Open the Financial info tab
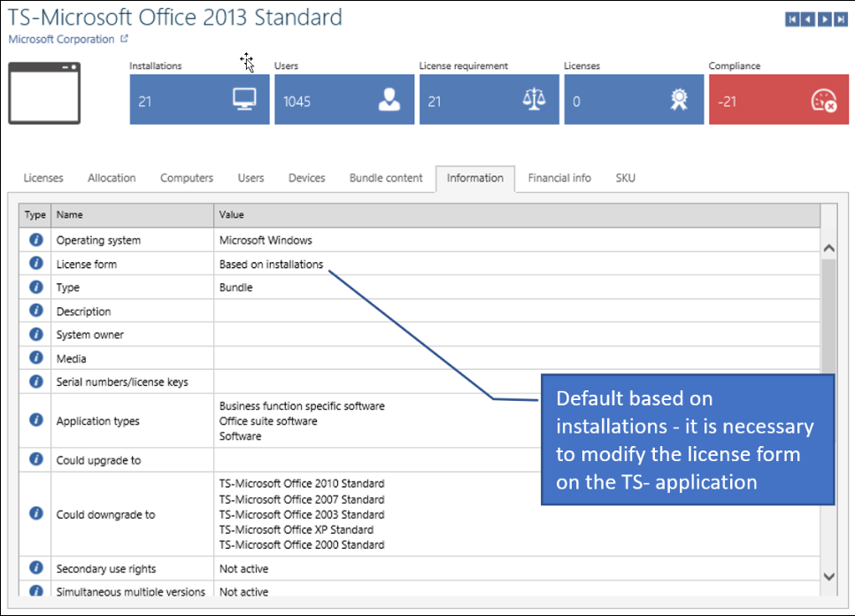The width and height of the screenshot is (855, 616). click(559, 178)
